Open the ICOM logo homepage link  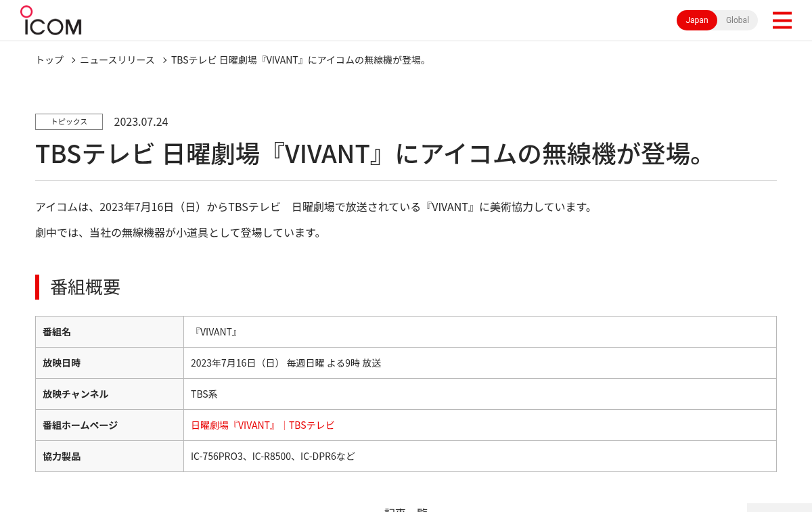pos(51,20)
